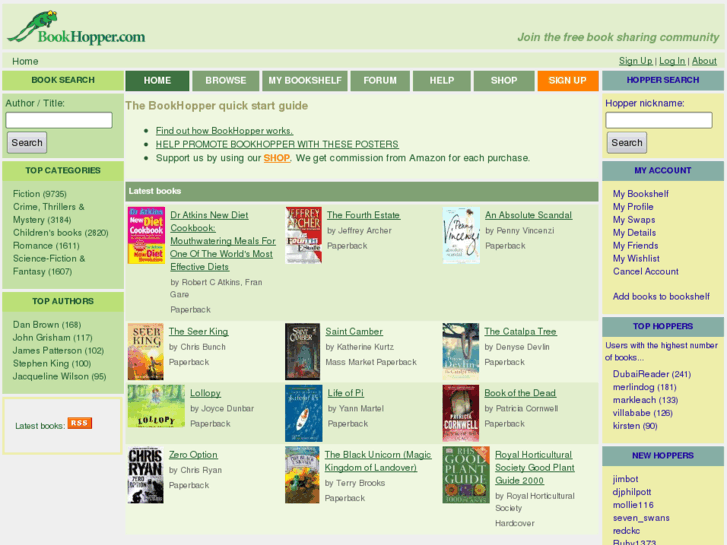The image size is (727, 545).
Task: Open the Book of the Dead cover
Action: point(461,413)
